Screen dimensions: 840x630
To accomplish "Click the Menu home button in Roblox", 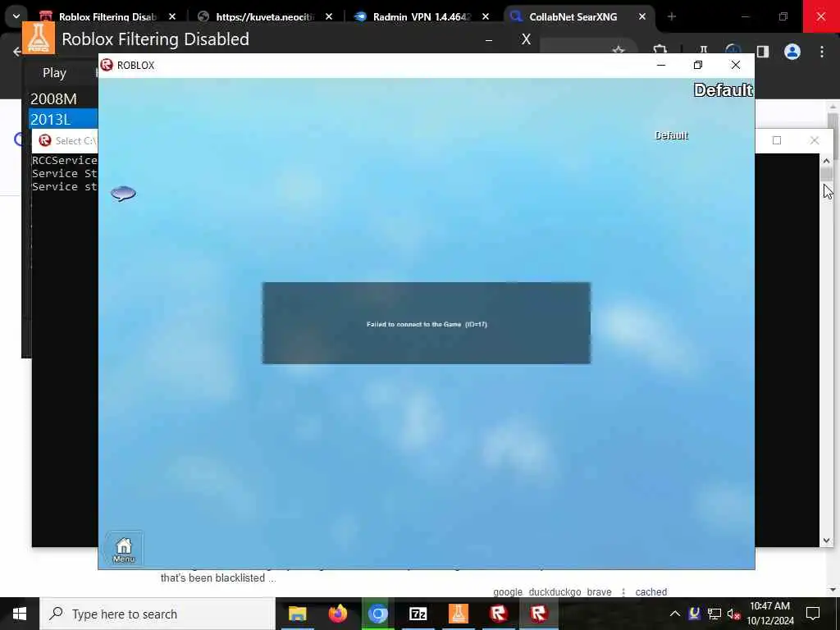I will coord(124,550).
